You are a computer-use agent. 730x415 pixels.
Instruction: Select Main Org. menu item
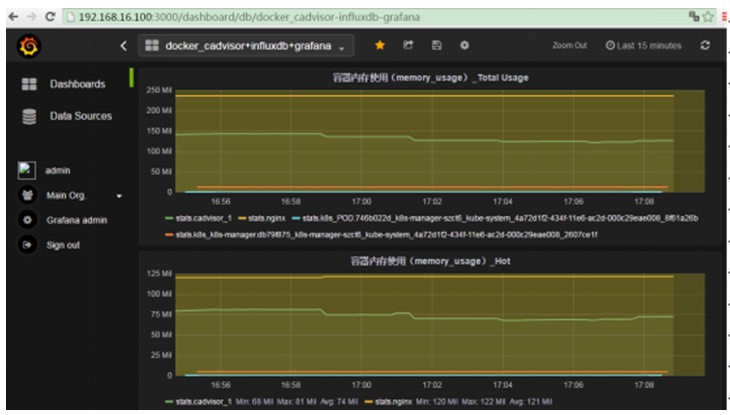pos(66,195)
